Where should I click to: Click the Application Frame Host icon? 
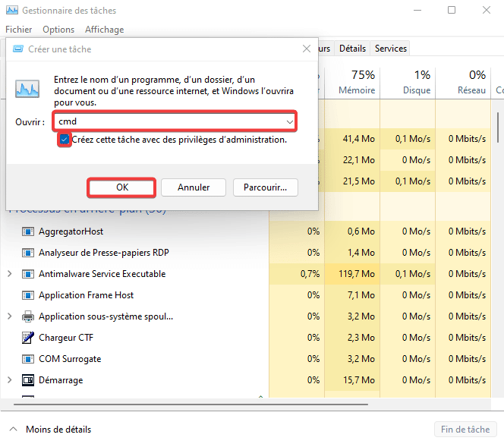[x=28, y=295]
